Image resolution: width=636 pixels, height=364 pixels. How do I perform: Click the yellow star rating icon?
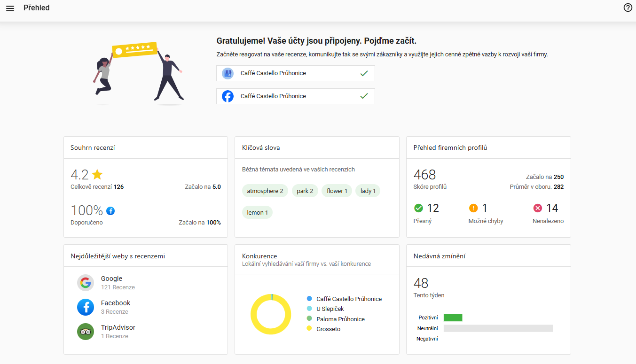[x=97, y=175]
